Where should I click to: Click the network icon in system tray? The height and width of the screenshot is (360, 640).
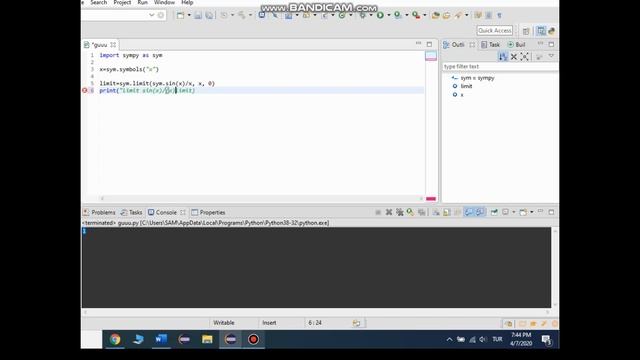(472, 340)
